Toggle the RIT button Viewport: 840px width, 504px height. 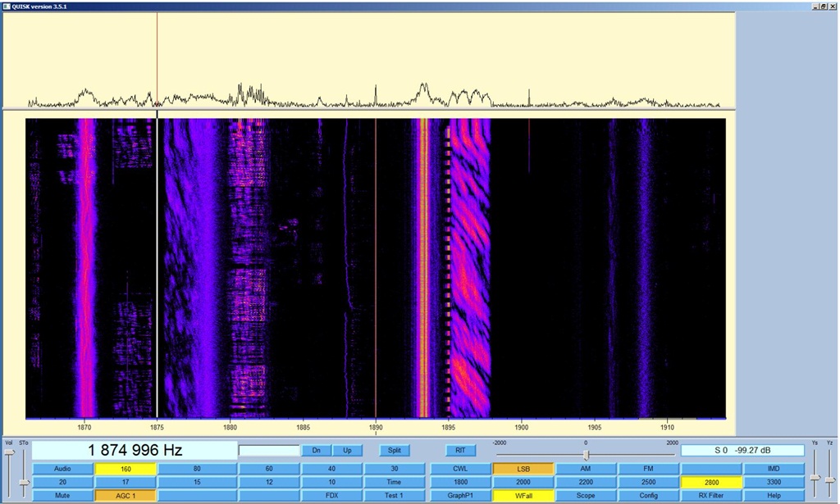[x=460, y=451]
